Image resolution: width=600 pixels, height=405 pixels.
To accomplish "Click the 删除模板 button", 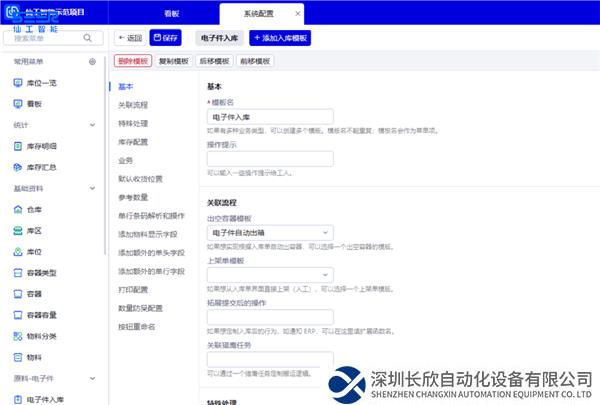I will coord(132,61).
